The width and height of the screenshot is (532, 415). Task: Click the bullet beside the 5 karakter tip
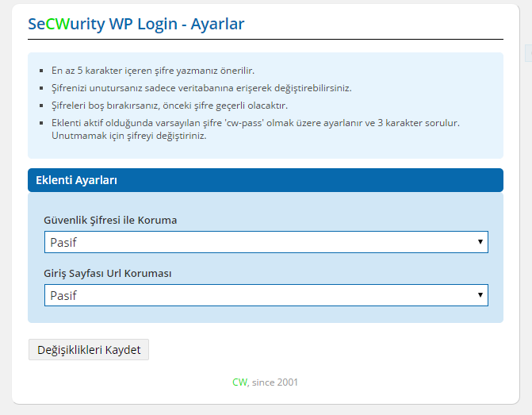tap(41, 71)
